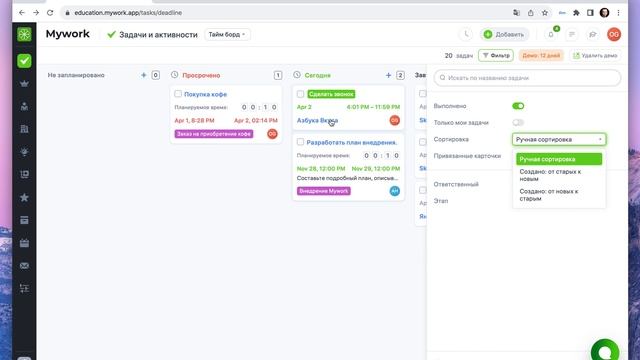Click the blue avatar on Разработать план card
Viewport: 640px width, 360px height.
click(394, 191)
